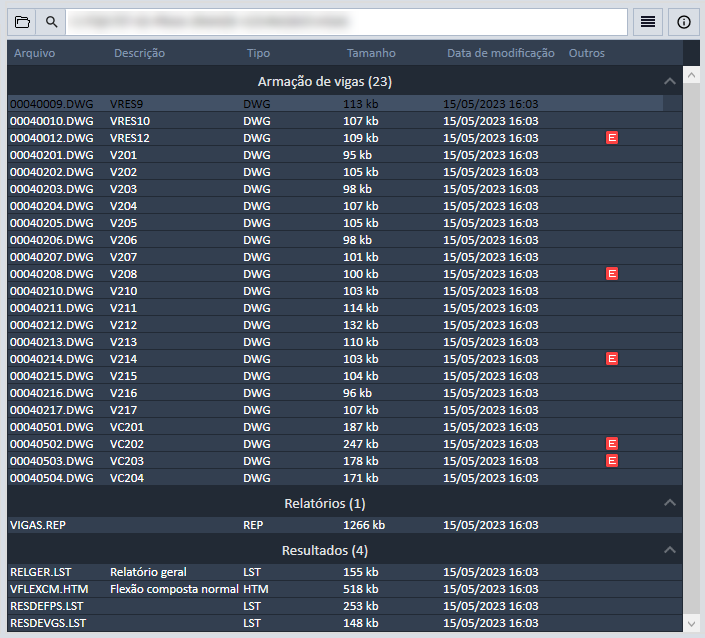
Task: Sort by Arquivo column header
Action: tap(35, 53)
